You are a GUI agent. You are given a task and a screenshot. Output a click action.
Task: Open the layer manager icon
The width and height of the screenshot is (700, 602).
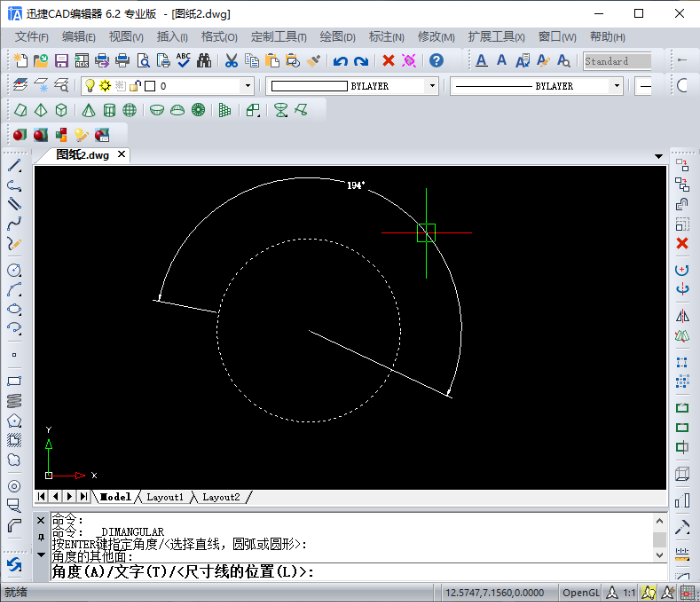pyautogui.click(x=20, y=85)
